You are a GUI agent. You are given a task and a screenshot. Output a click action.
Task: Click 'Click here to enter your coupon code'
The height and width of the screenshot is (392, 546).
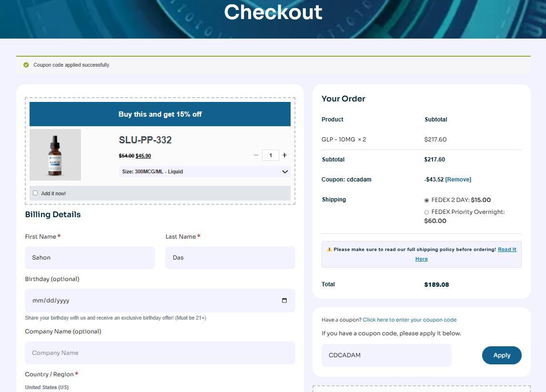pos(409,320)
